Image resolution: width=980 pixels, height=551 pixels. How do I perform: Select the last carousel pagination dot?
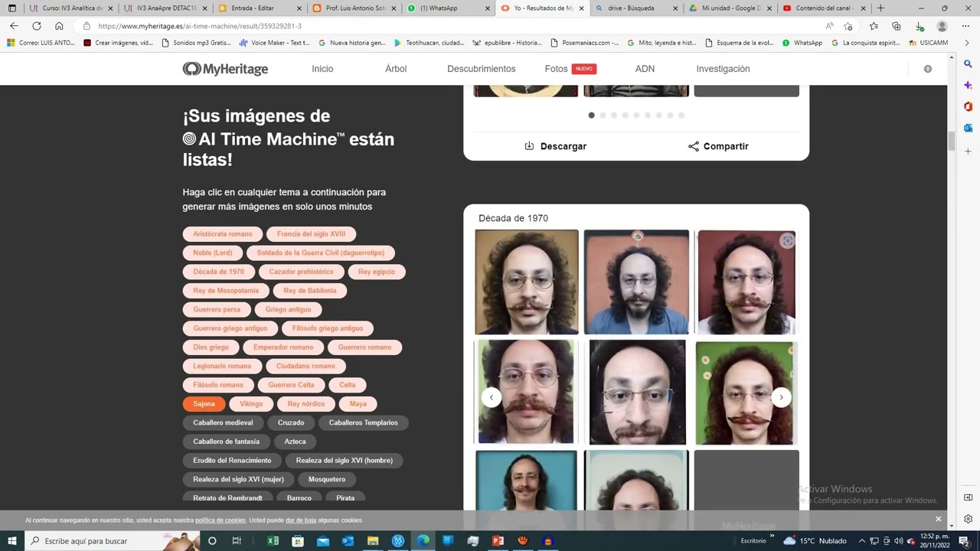pos(681,116)
